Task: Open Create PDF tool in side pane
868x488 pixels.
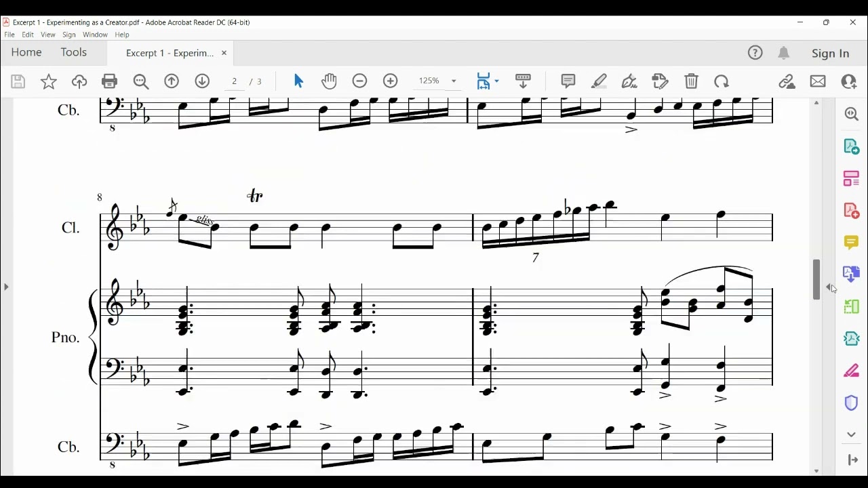Action: click(x=852, y=210)
